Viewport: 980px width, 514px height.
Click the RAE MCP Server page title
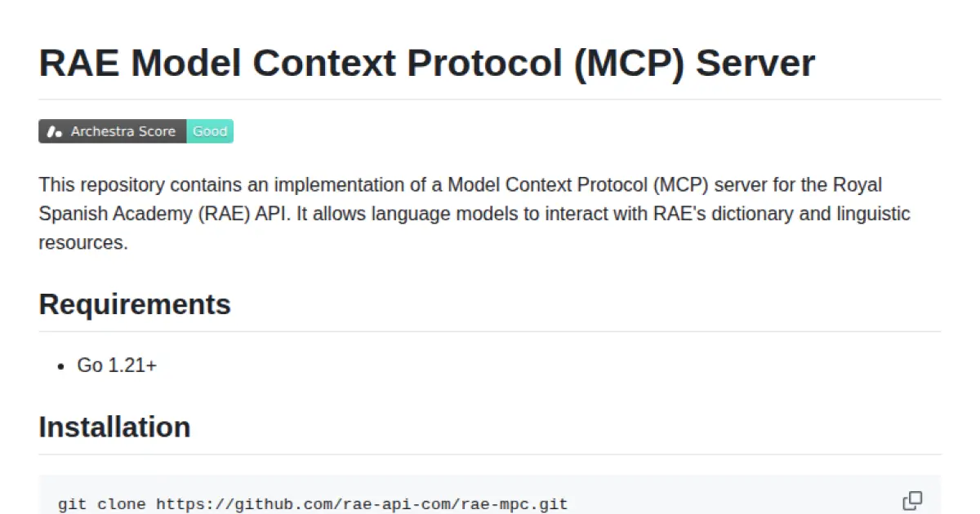coord(426,63)
